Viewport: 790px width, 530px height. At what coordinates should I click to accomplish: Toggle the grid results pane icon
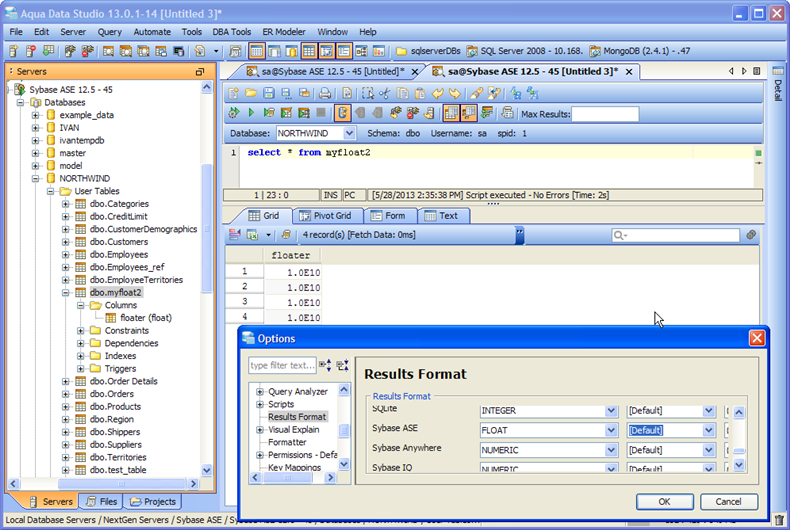pos(451,113)
